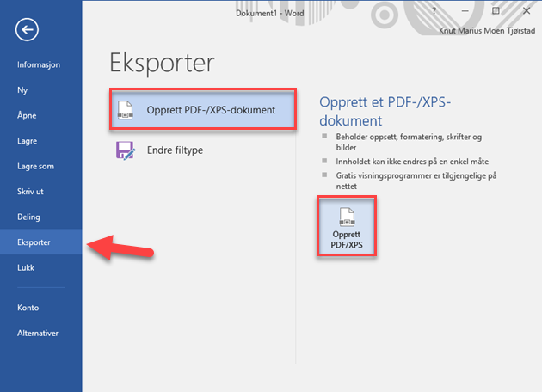Select Skriv ut from the sidebar
The image size is (542, 392).
click(x=31, y=192)
